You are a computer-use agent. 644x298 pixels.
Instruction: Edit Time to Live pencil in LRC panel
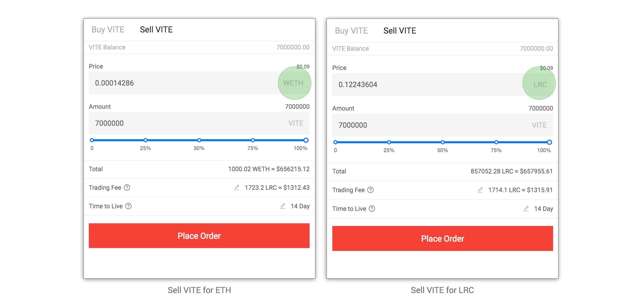point(526,209)
